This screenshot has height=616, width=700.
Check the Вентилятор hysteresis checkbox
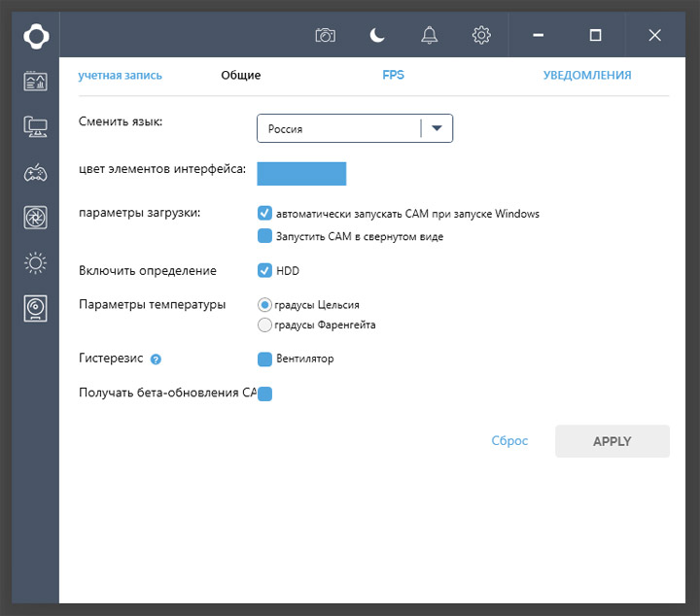[264, 359]
